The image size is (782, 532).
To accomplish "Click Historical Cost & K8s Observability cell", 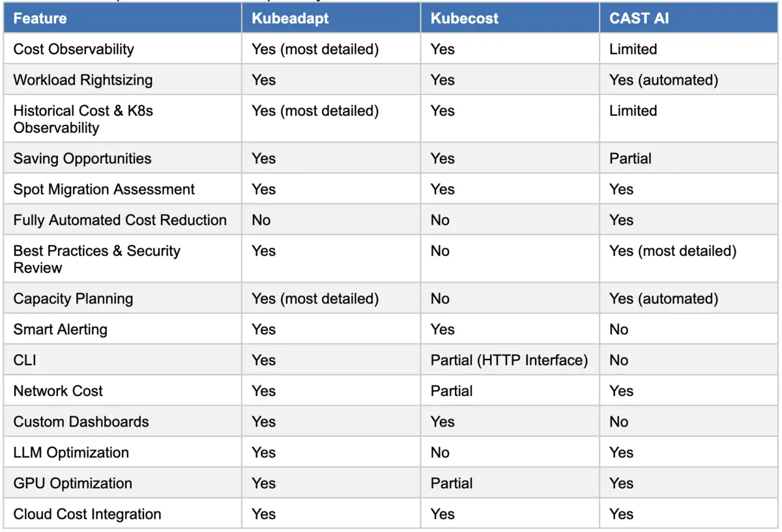I will [83, 119].
